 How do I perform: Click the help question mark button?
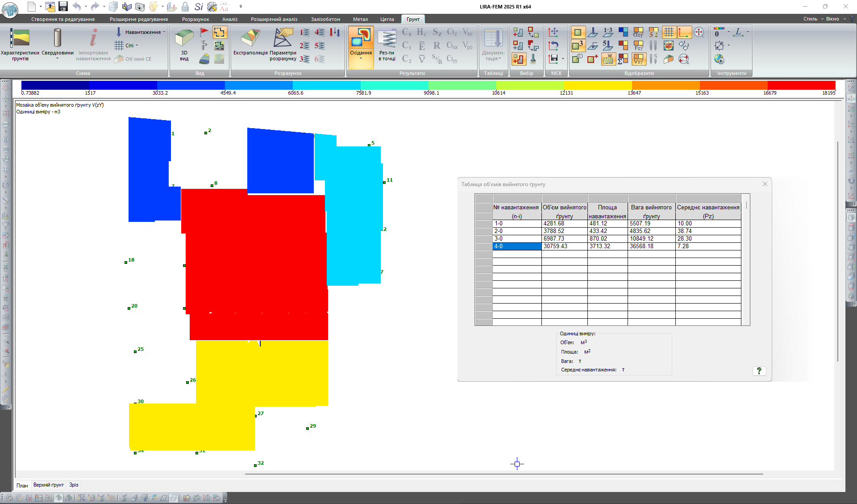pos(759,371)
